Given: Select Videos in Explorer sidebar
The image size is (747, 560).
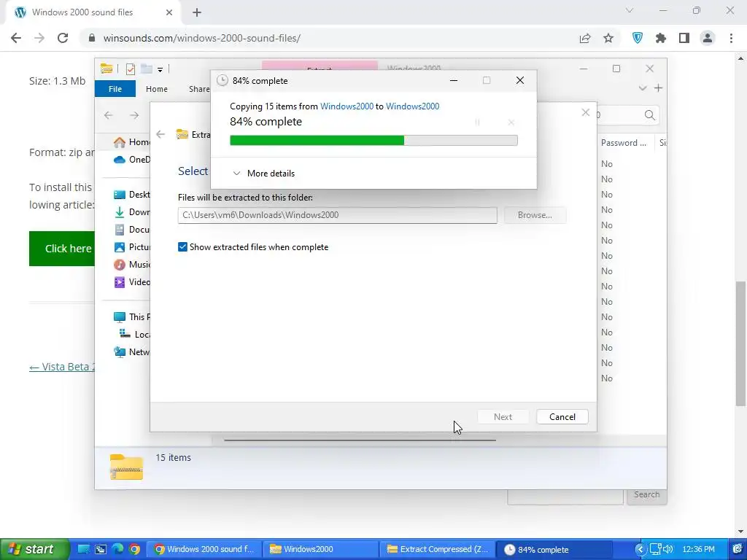Looking at the screenshot, I should [x=132, y=282].
